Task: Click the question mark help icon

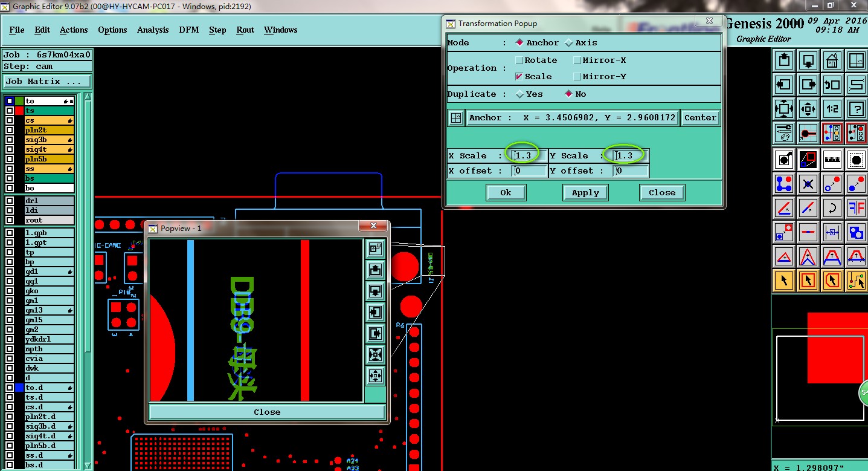Action: [856, 109]
